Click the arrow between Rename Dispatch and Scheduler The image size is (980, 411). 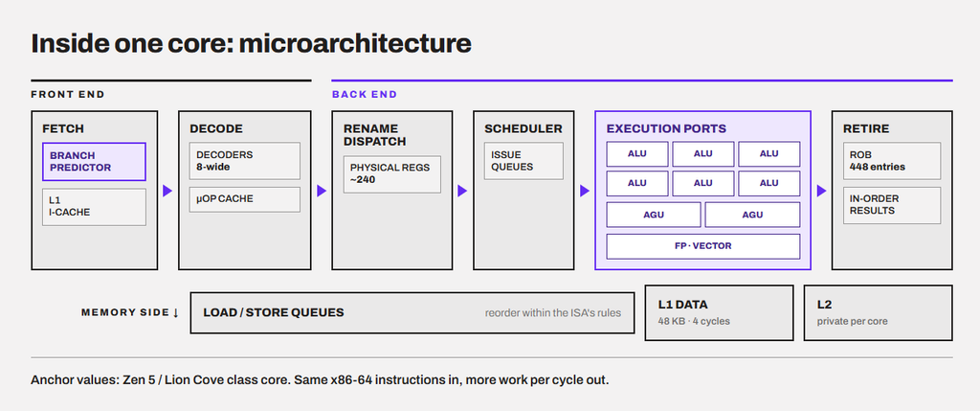462,191
